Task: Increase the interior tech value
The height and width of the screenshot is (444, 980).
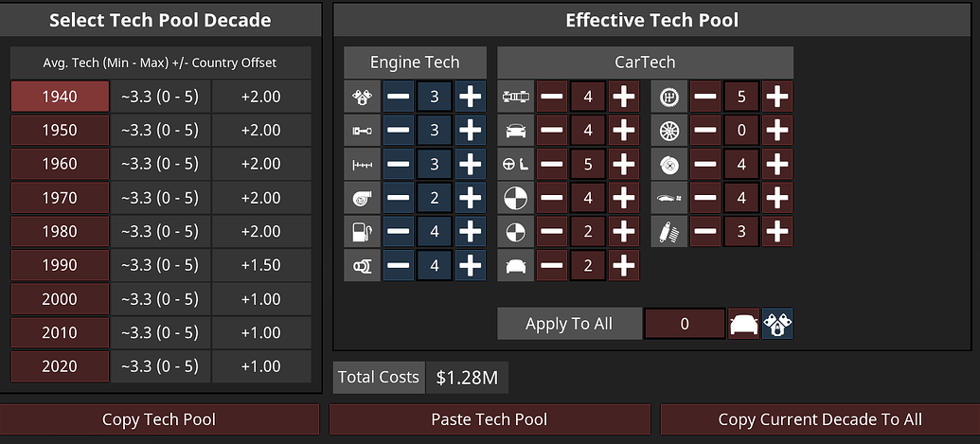Action: coord(624,164)
